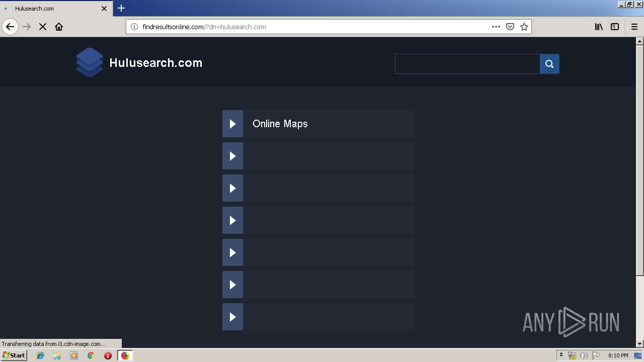Click the volume speaker tray icon
This screenshot has height=362, width=644.
[x=584, y=355]
